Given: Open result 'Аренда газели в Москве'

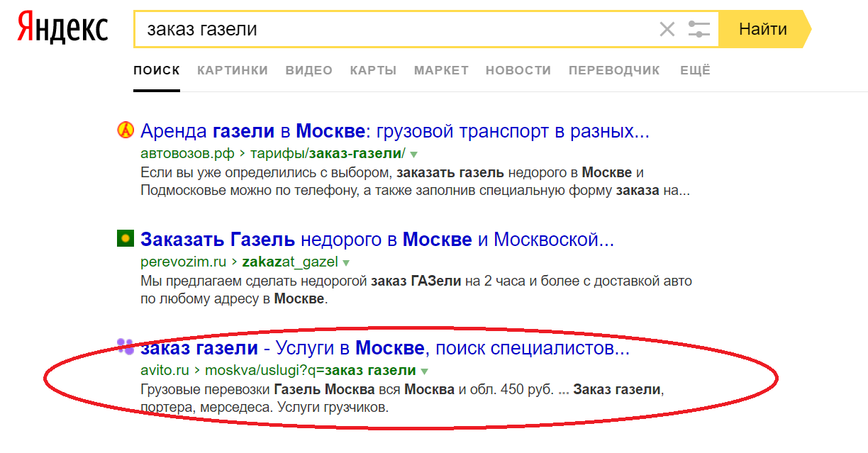Looking at the screenshot, I should (x=395, y=131).
